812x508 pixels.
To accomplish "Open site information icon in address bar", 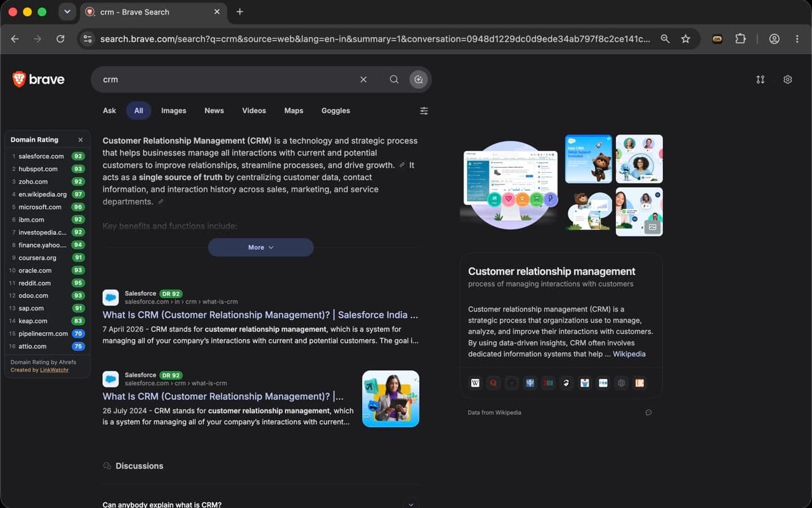I will click(x=88, y=39).
